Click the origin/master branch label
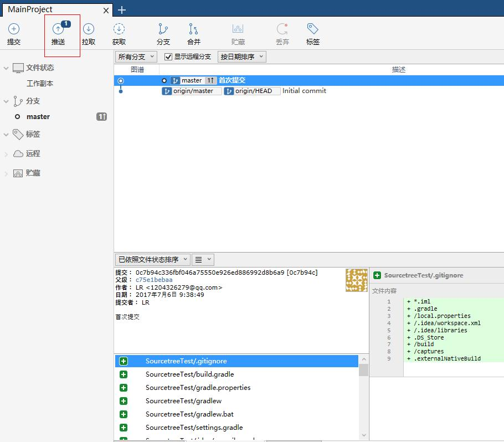The image size is (504, 442). 192,91
